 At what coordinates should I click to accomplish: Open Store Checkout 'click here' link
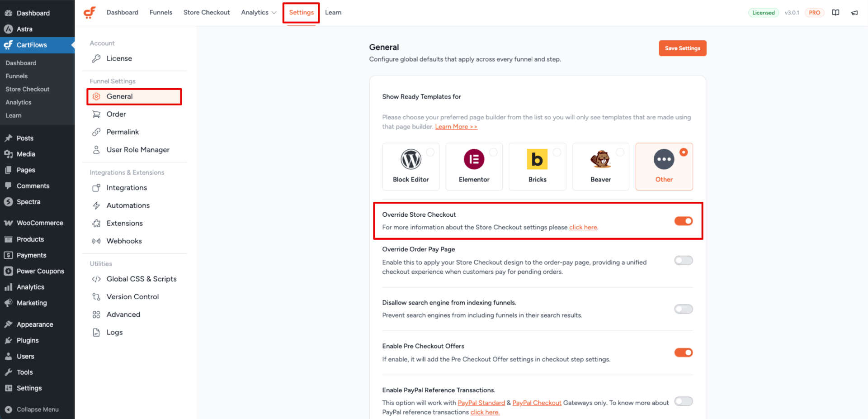(583, 227)
